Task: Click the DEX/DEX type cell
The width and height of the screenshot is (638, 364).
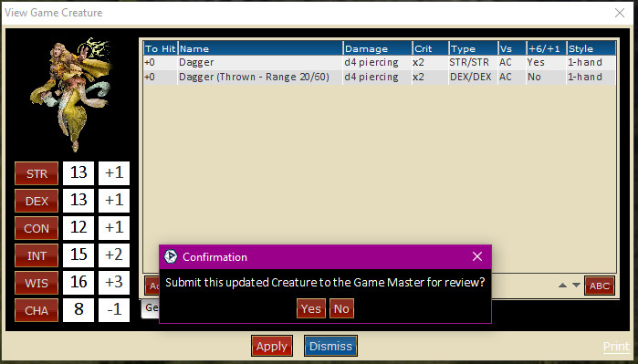Action: pos(471,77)
